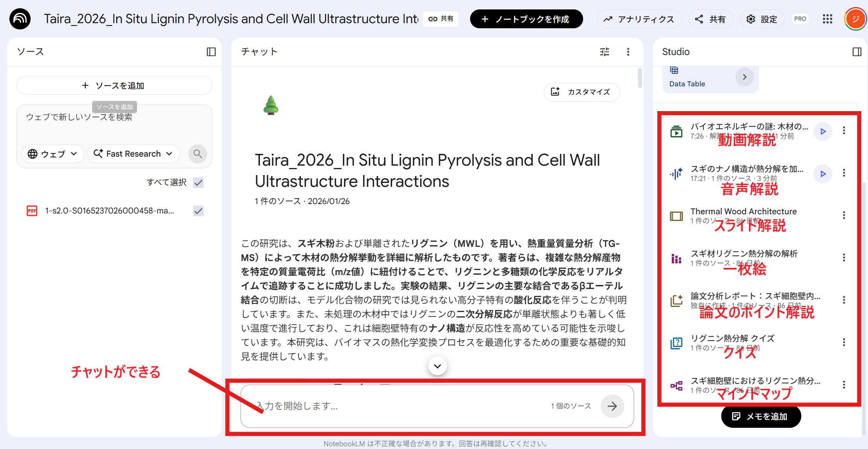This screenshot has width=868, height=449.
Task: Open more options for リグニン熱分解 クイズ
Action: pos(844,342)
